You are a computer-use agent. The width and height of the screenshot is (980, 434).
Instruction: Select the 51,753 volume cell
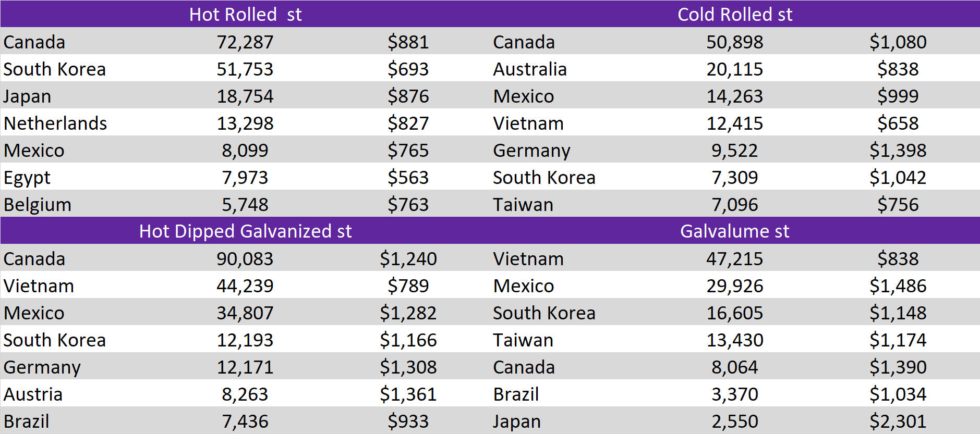point(245,69)
